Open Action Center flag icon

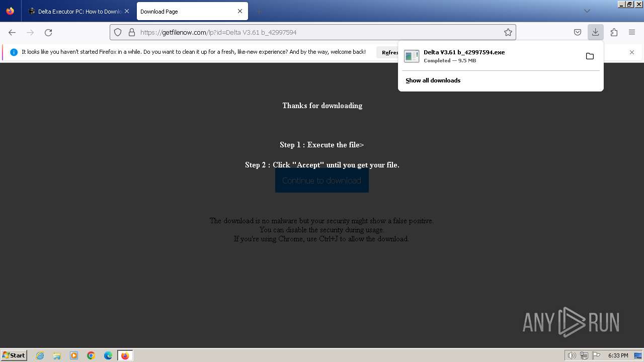pos(596,355)
